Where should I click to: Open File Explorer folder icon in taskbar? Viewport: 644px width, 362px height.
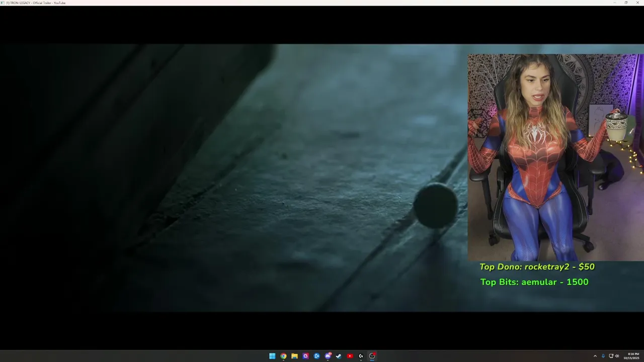pos(294,356)
